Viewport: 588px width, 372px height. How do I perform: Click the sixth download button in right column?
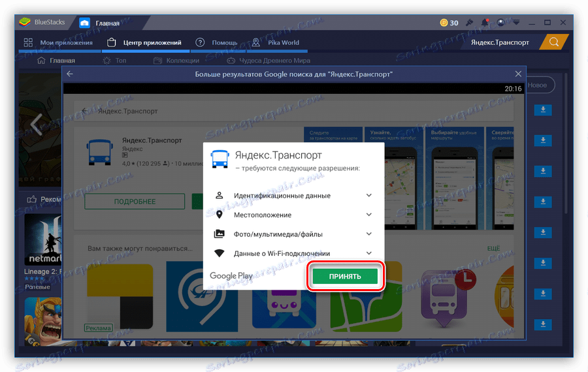(x=543, y=264)
